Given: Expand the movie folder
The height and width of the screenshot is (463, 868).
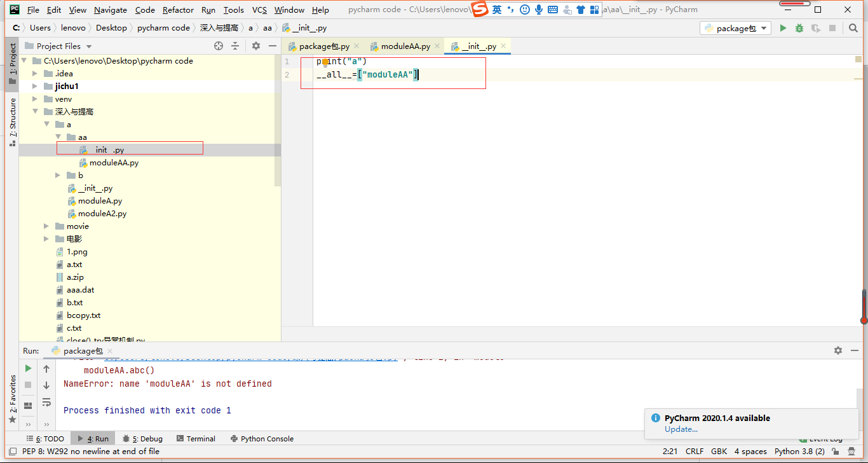Looking at the screenshot, I should pyautogui.click(x=47, y=226).
